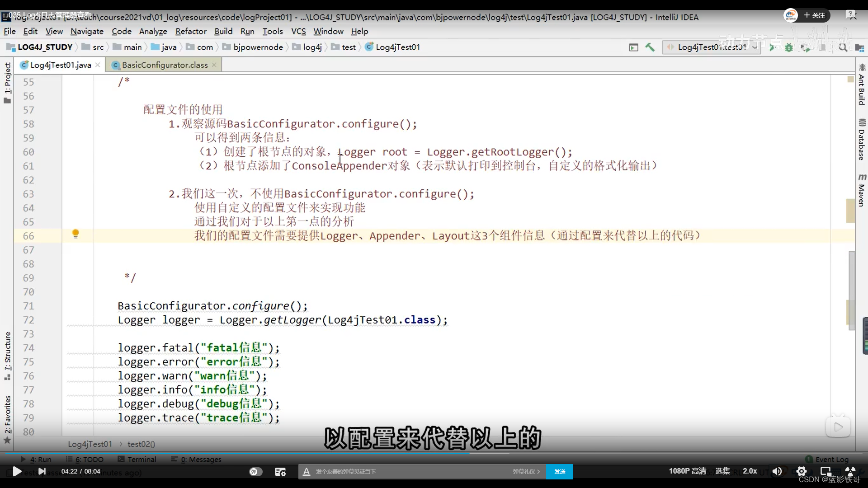This screenshot has width=868, height=488.
Task: Toggle the danmaku on/off switch
Action: pos(255,471)
